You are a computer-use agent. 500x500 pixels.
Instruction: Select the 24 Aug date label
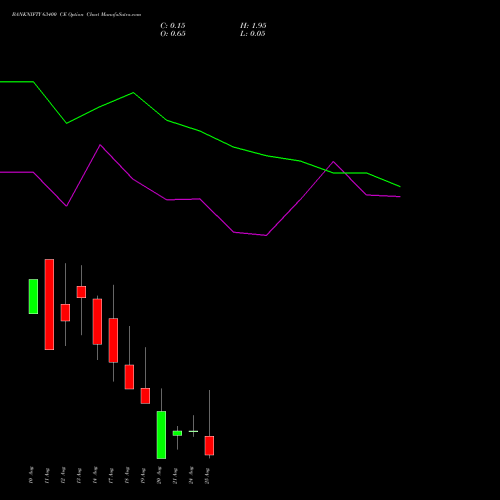[191, 475]
